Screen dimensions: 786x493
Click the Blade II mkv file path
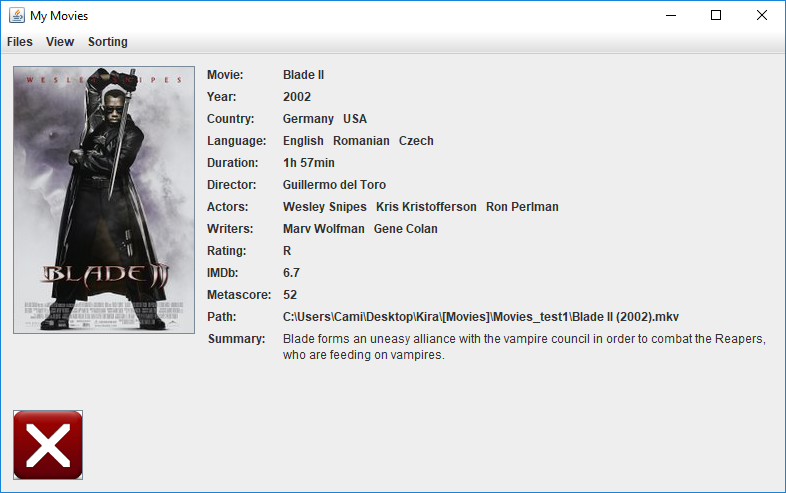(x=481, y=317)
